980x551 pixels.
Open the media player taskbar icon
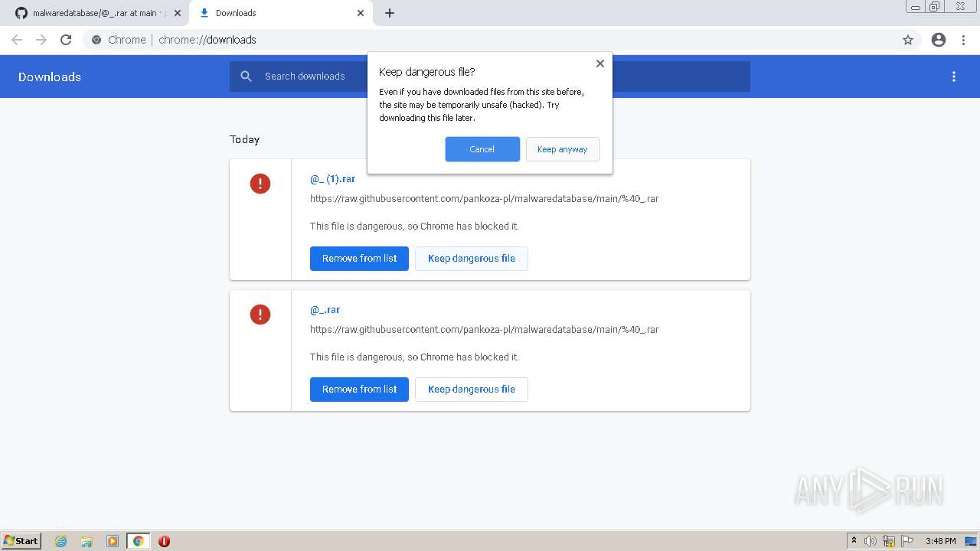coord(113,541)
